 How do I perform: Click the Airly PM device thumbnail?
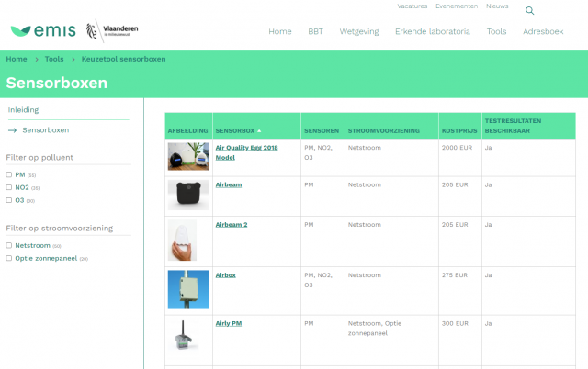pos(183,335)
